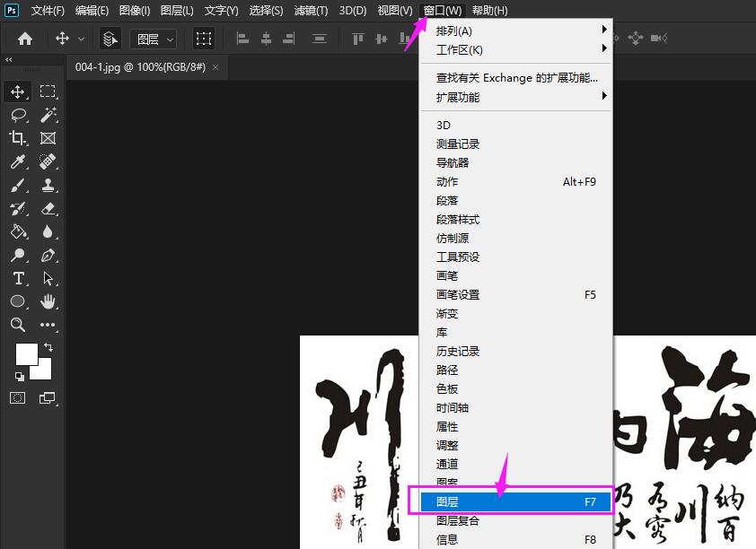Distribute vertically button in options bar
This screenshot has height=549, width=756.
pos(319,39)
